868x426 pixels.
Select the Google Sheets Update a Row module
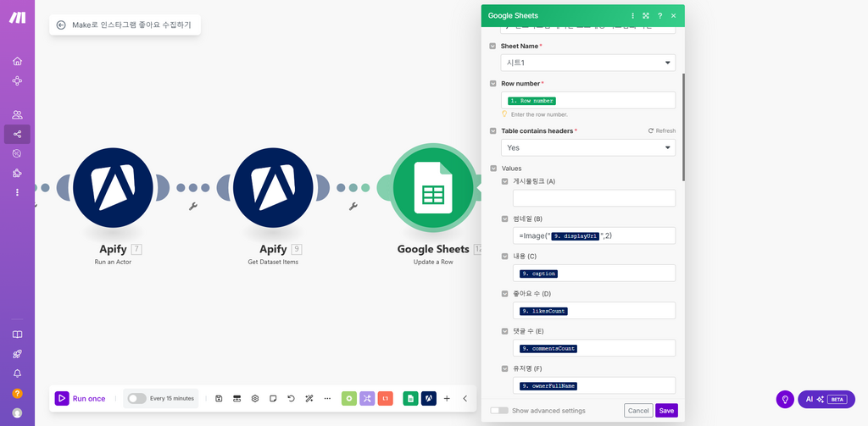(433, 187)
